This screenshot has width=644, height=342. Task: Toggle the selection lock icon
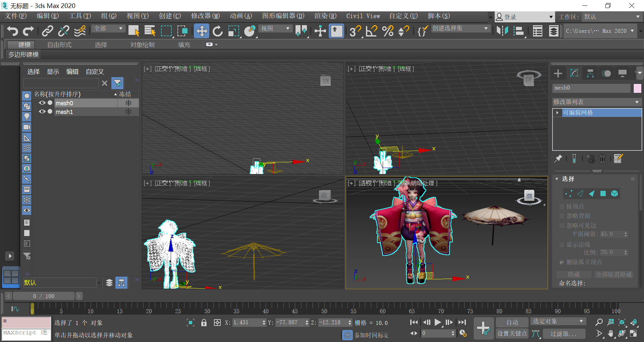[204, 323]
